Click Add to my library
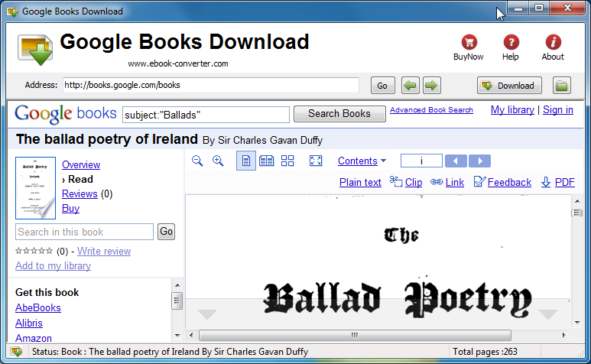Screen dimensions: 591x364 [x=54, y=265]
